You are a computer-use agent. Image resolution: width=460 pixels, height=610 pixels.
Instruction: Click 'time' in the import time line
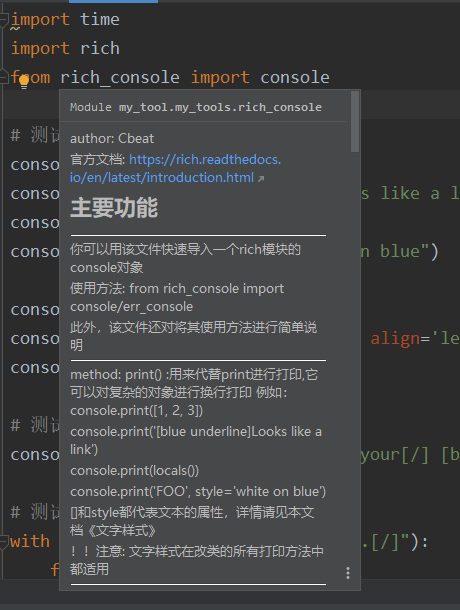[x=100, y=19]
